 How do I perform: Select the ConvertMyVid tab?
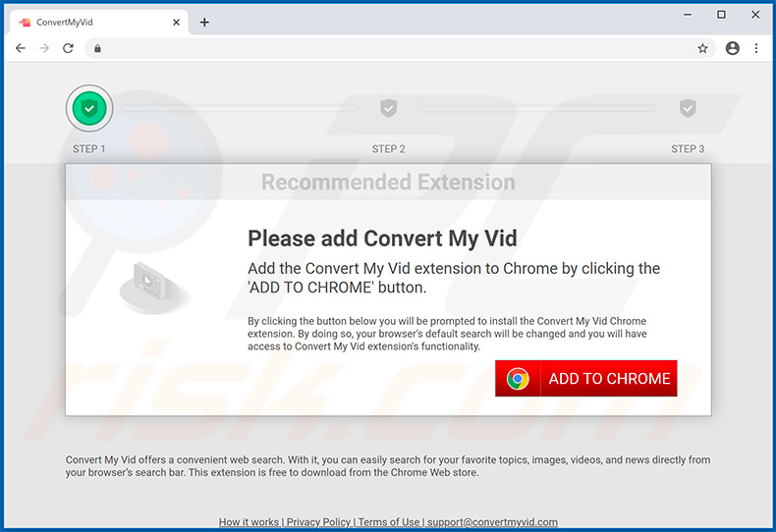point(99,23)
